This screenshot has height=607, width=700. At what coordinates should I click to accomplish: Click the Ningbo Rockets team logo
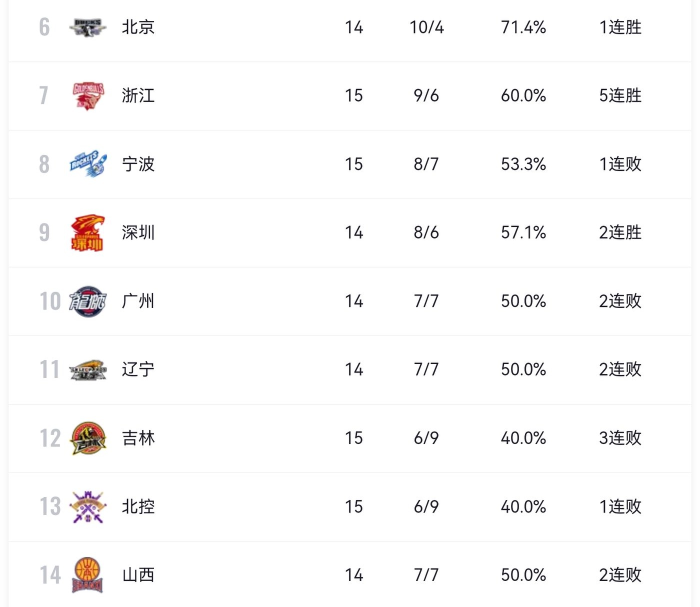click(88, 164)
